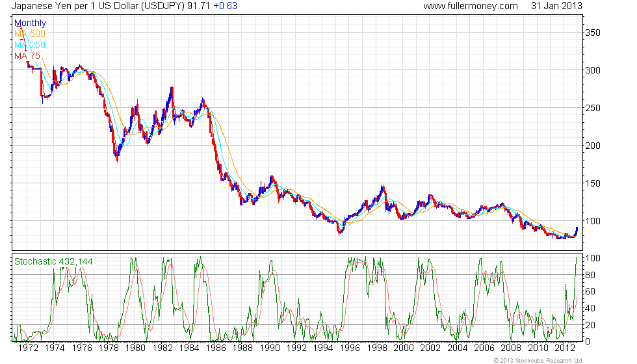The width and height of the screenshot is (637, 364).
Task: Click the year label 1978
Action: click(x=109, y=348)
